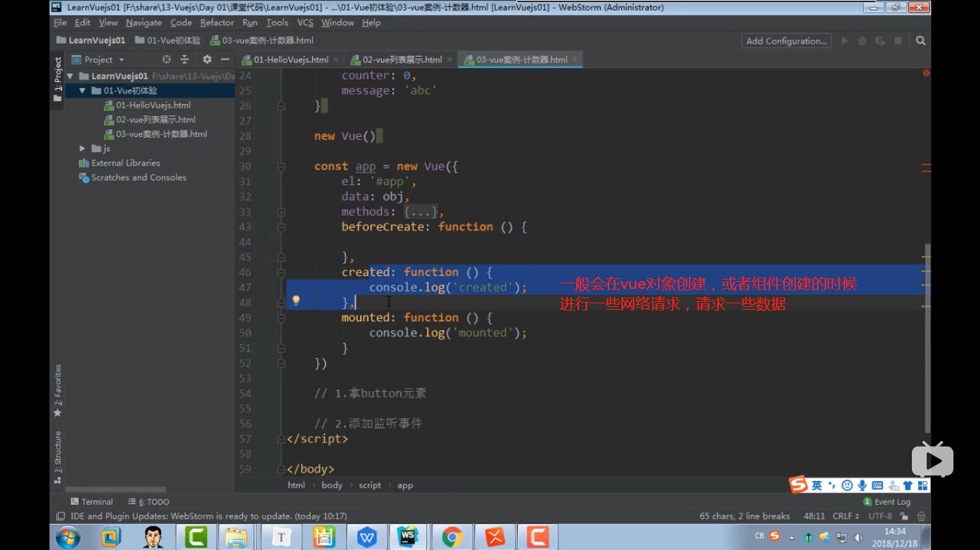
Task: Close the 01-HelloVuejs.html tab
Action: [336, 60]
